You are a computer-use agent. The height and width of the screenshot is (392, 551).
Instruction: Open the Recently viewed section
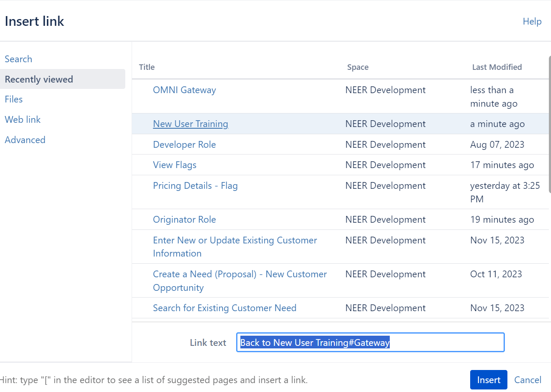pyautogui.click(x=39, y=79)
